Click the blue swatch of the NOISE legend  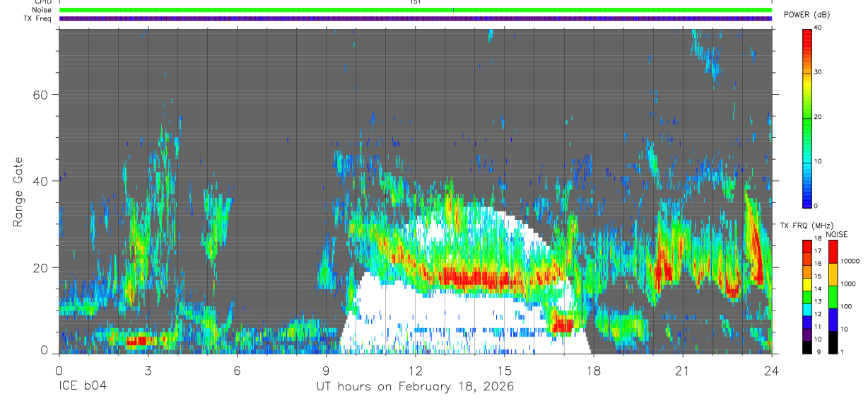pyautogui.click(x=833, y=320)
